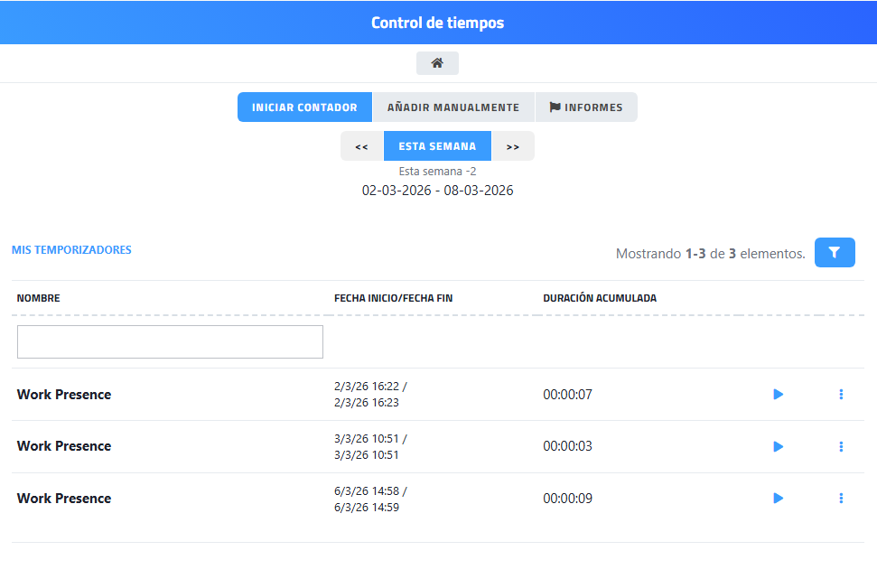Show more actions for 6/3/26 timer

[x=841, y=499]
